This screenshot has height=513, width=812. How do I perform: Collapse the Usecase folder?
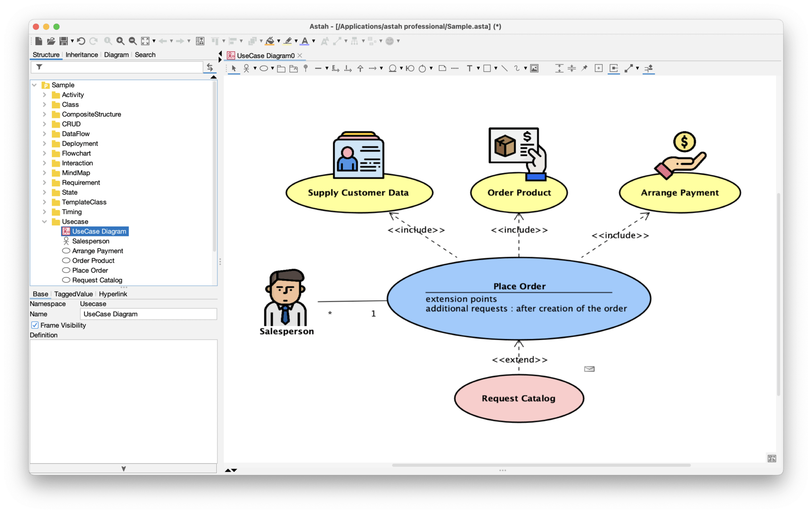[x=45, y=221]
